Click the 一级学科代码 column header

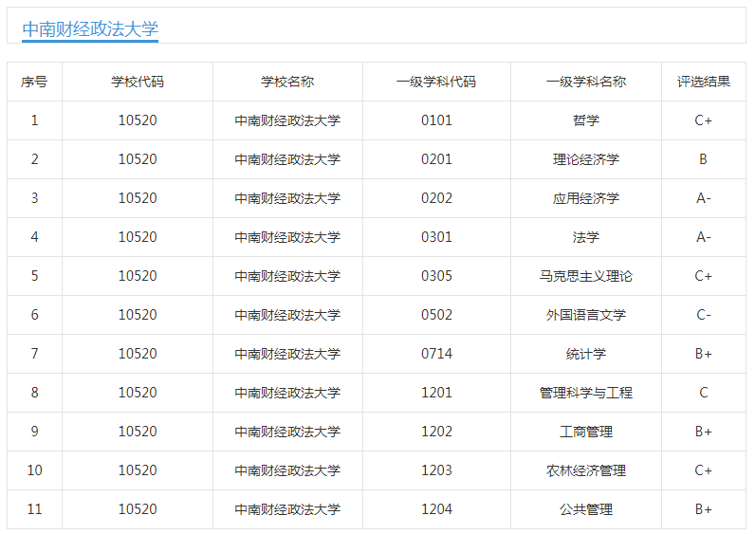coord(436,82)
